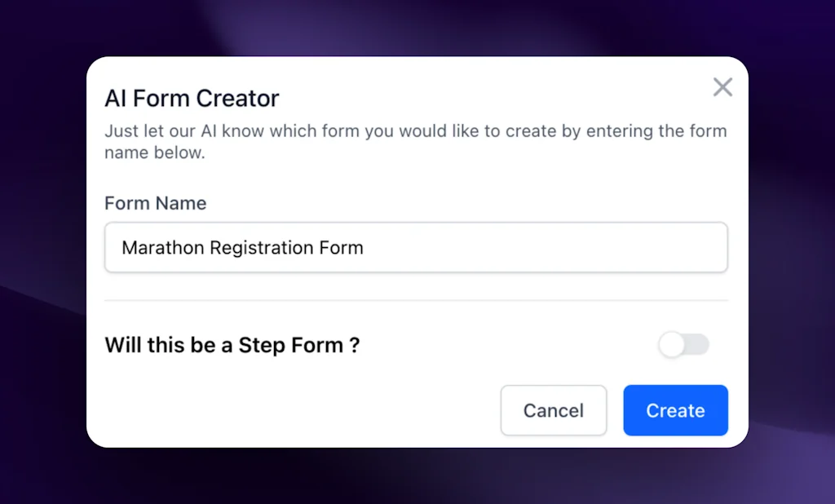The image size is (835, 504).
Task: Switch off the Step Form toggle
Action: pos(684,344)
